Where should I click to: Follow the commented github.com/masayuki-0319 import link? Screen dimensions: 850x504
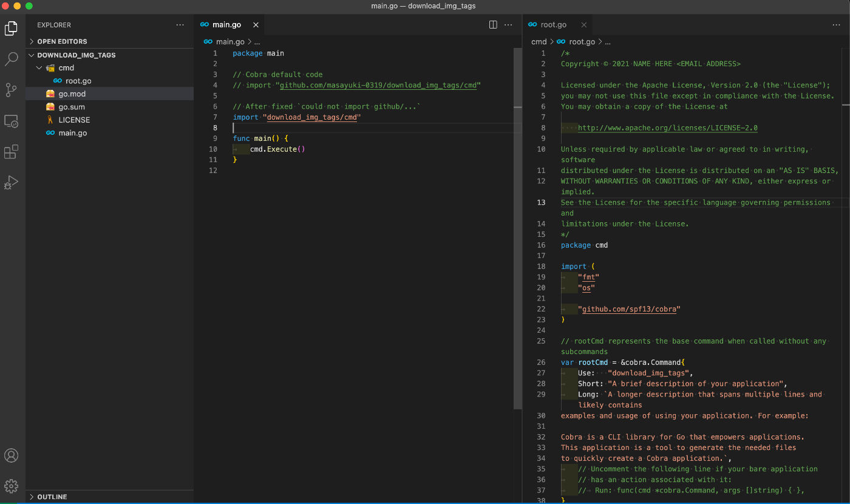pos(378,86)
